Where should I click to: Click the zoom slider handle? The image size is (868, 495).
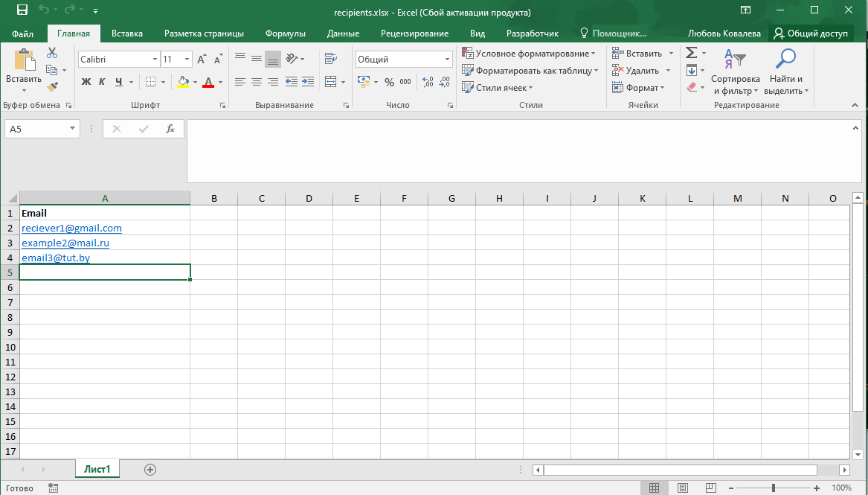tap(774, 488)
